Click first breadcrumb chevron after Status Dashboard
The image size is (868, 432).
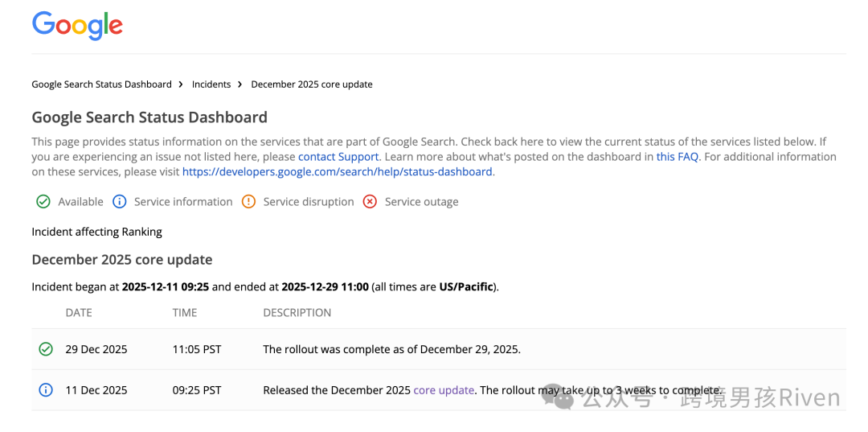(182, 84)
